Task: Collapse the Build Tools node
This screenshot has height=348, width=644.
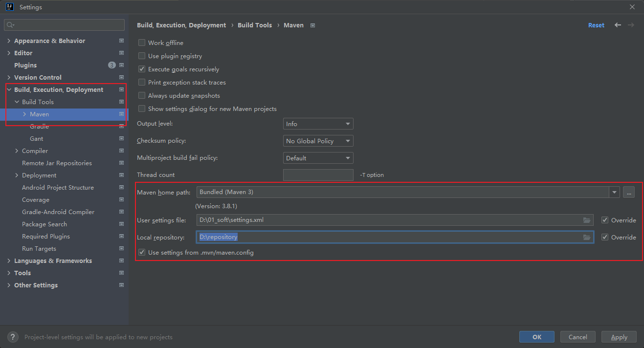Action: pos(17,102)
